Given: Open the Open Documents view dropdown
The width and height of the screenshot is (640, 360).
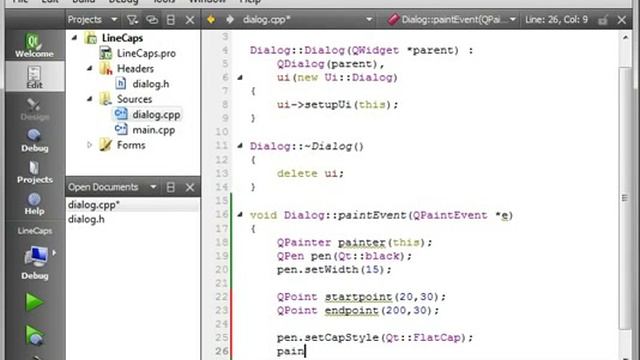Looking at the screenshot, I should click(x=153, y=187).
